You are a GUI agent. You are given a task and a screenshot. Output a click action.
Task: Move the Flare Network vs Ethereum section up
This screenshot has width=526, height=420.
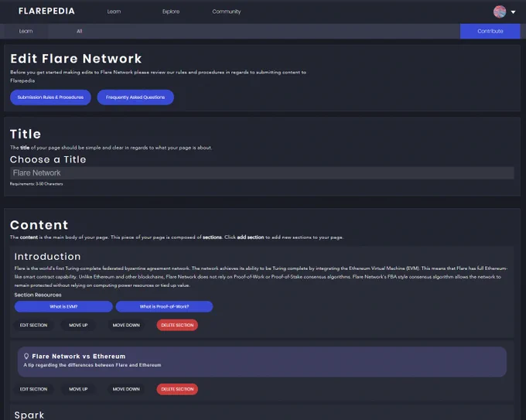click(78, 389)
